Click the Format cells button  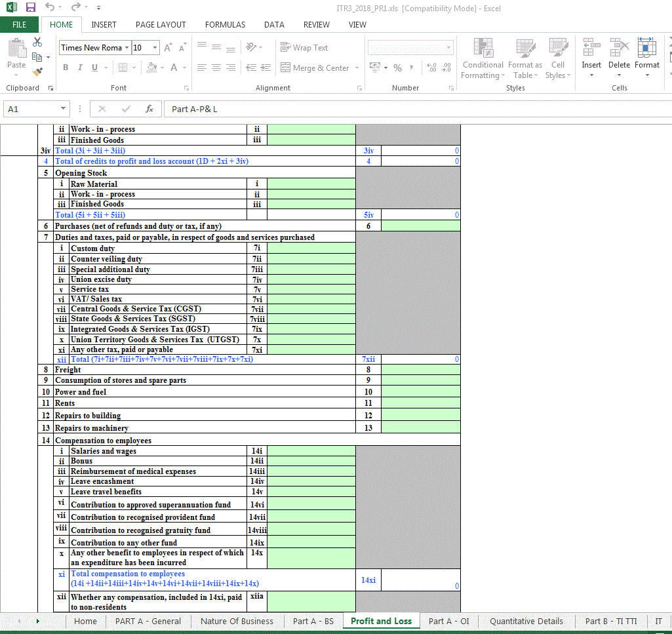coord(646,58)
